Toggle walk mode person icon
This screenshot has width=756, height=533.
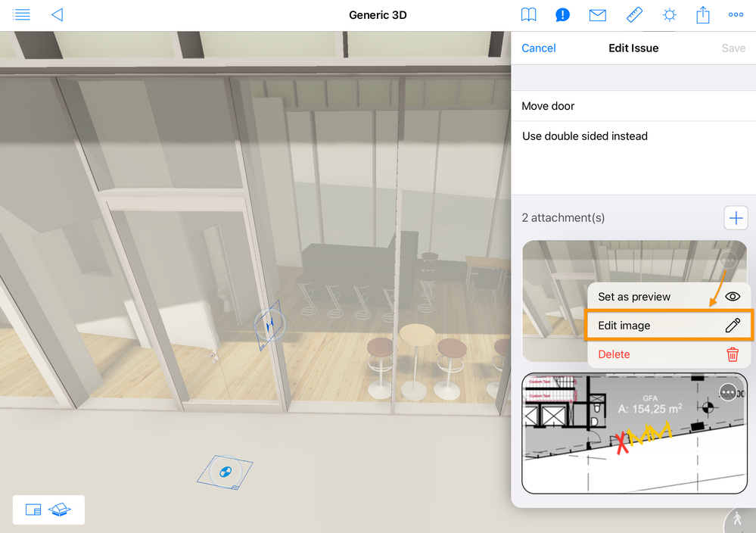738,520
